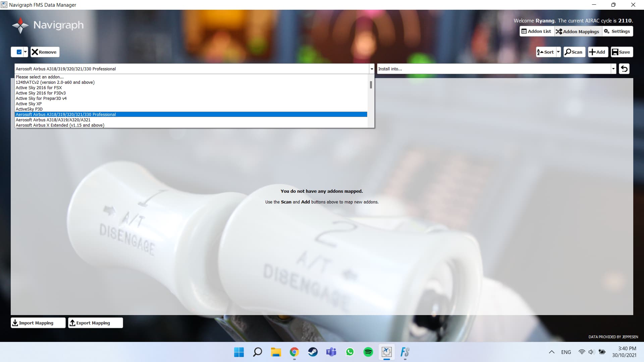The image size is (644, 362).
Task: Open the FS app from taskbar
Action: point(405,352)
